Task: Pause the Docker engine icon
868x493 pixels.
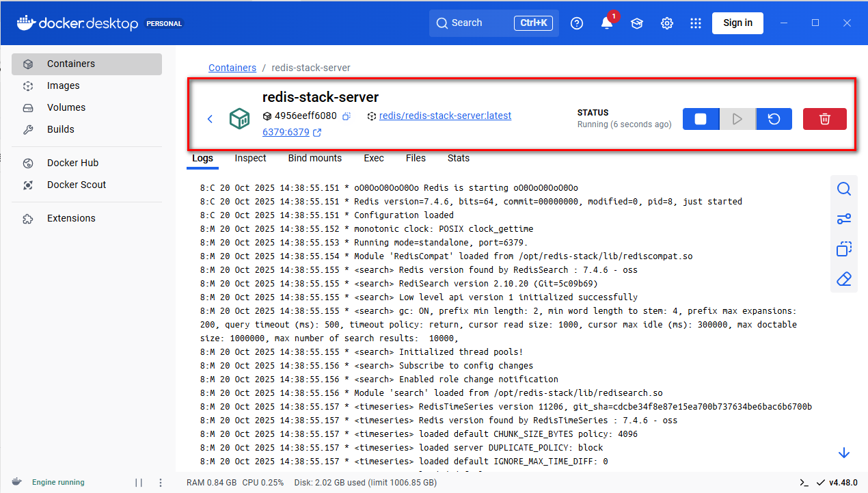Action: (x=139, y=482)
